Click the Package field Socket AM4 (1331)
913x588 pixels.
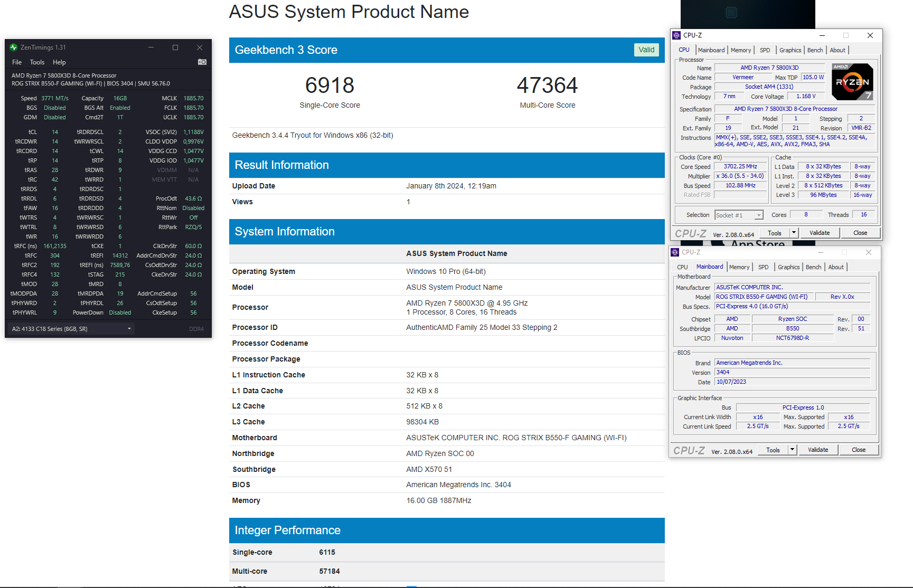(x=769, y=87)
